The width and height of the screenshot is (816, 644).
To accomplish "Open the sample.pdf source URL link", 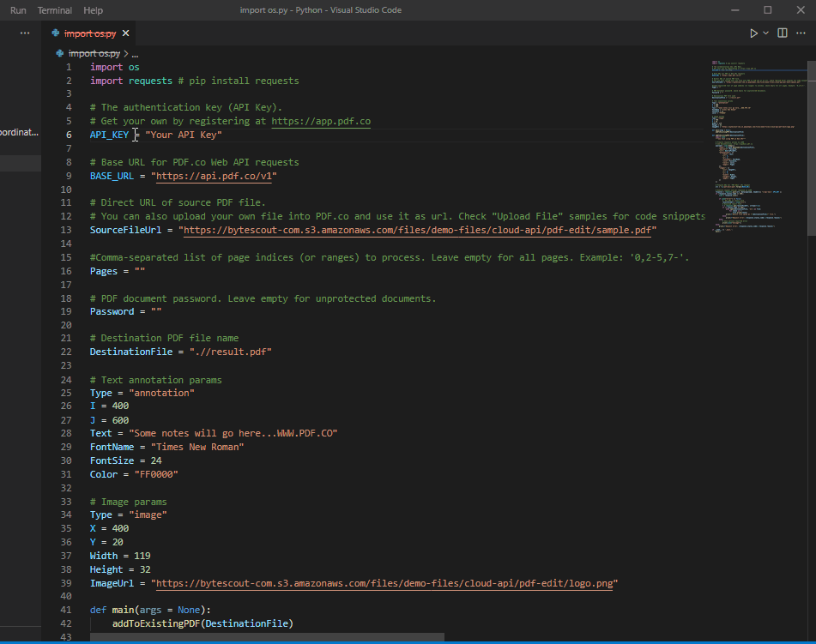I will coord(417,230).
